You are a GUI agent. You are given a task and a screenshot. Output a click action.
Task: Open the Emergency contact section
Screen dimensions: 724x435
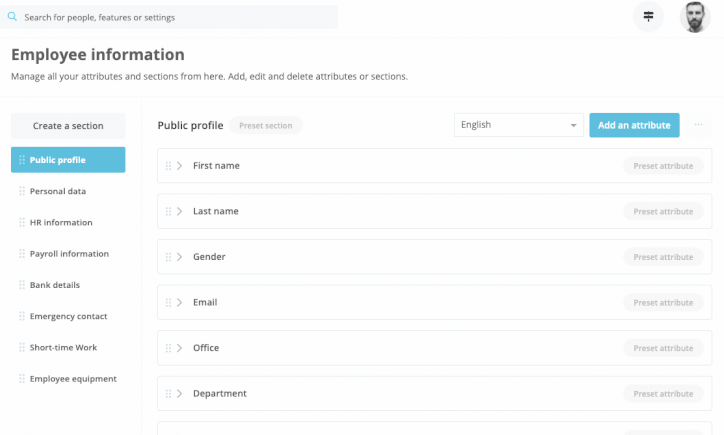(68, 316)
